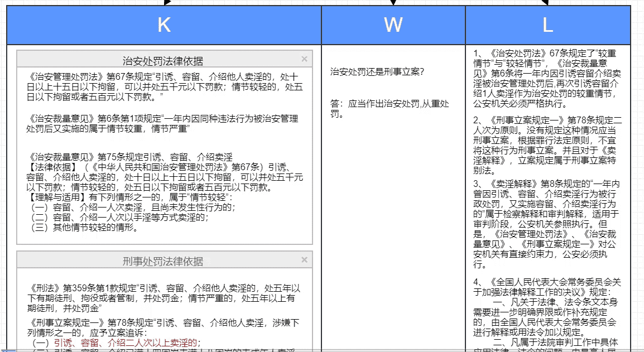The height and width of the screenshot is (352, 644).
Task: Click the 《刑法》第359条第1款规定 paragraph
Action: click(x=165, y=298)
